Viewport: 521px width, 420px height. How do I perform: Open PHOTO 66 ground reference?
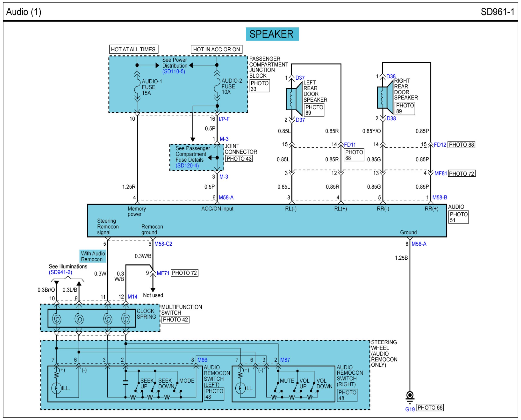pyautogui.click(x=430, y=408)
